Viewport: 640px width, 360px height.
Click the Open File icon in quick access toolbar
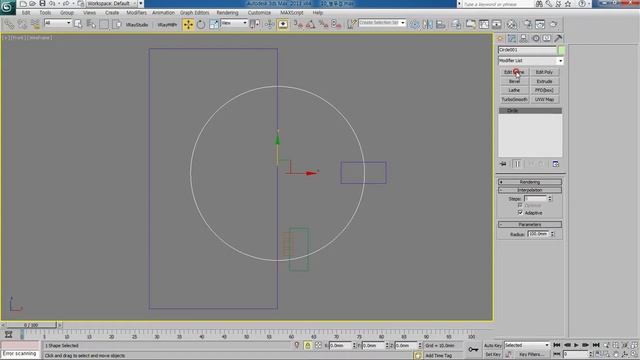click(x=32, y=4)
